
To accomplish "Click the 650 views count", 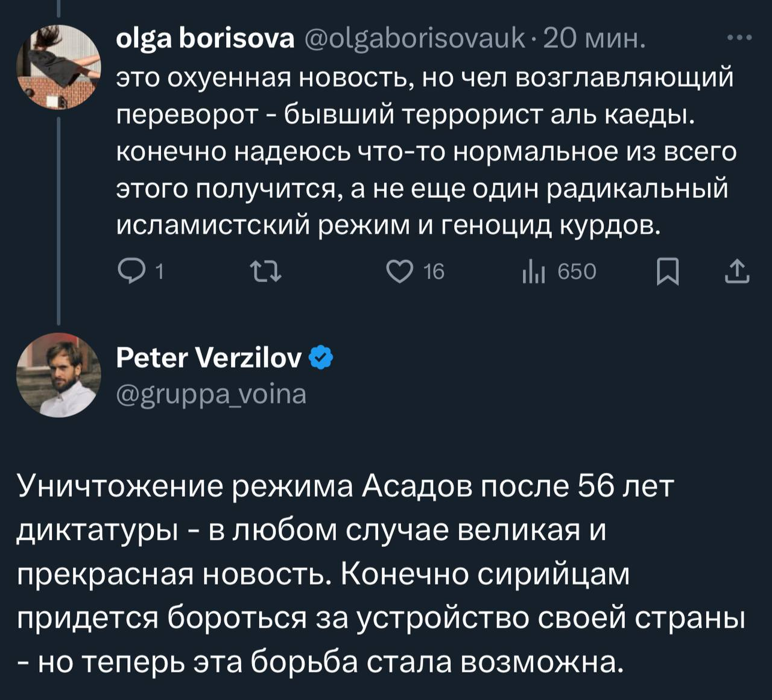I will [x=577, y=273].
